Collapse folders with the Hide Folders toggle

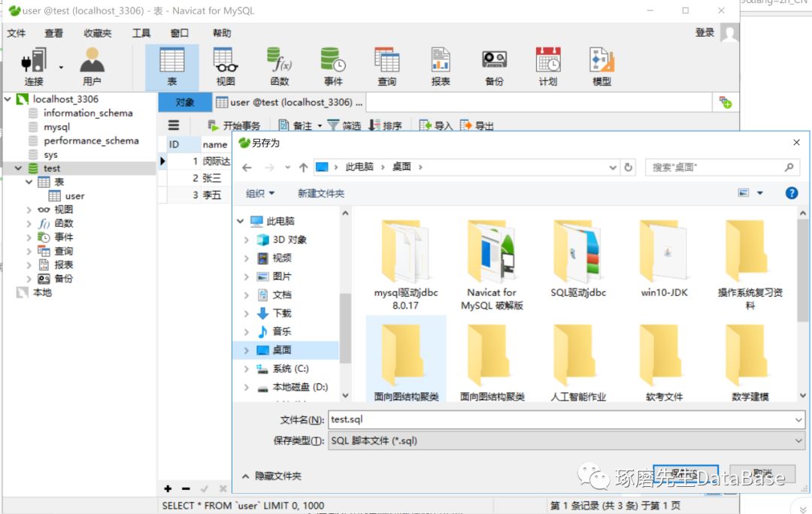click(x=272, y=476)
